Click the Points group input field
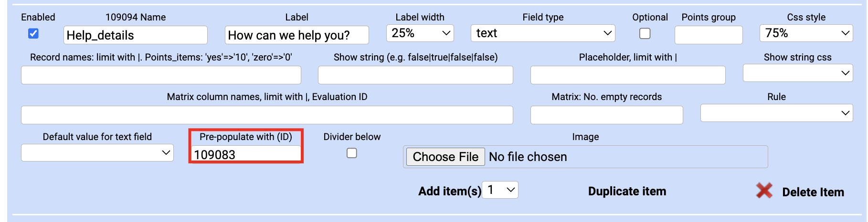Viewport: 868px width, 222px height. pyautogui.click(x=709, y=35)
